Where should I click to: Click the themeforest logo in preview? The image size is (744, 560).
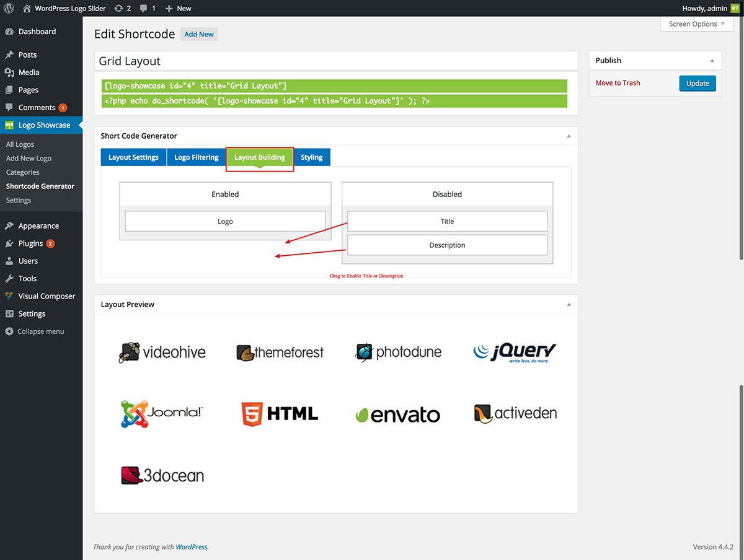point(280,352)
